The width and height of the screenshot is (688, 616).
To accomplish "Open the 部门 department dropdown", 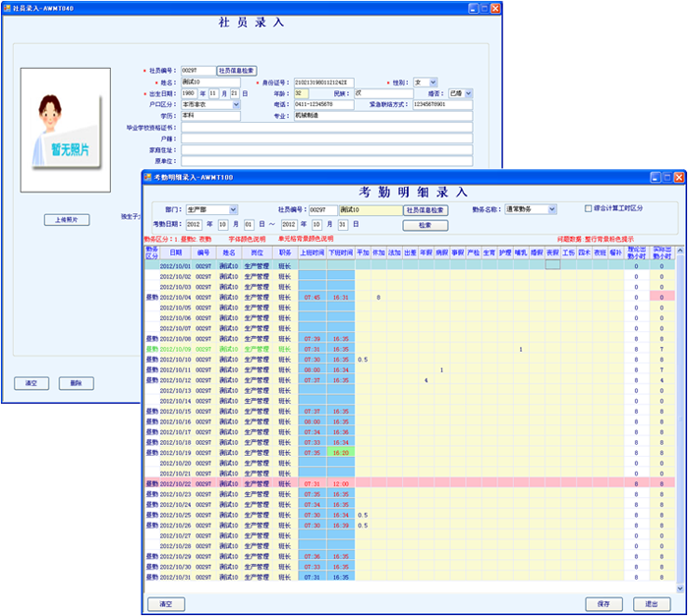I will [x=233, y=209].
